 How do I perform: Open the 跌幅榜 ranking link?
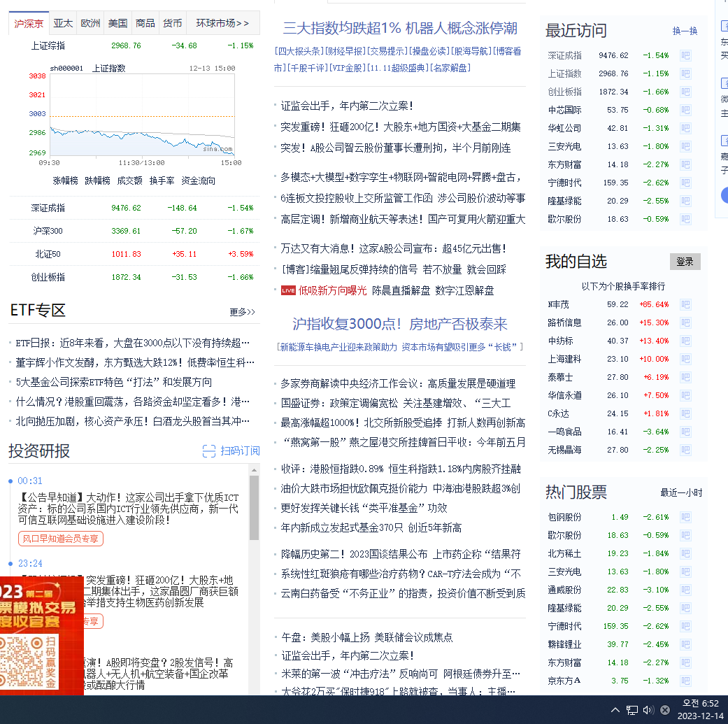[97, 180]
